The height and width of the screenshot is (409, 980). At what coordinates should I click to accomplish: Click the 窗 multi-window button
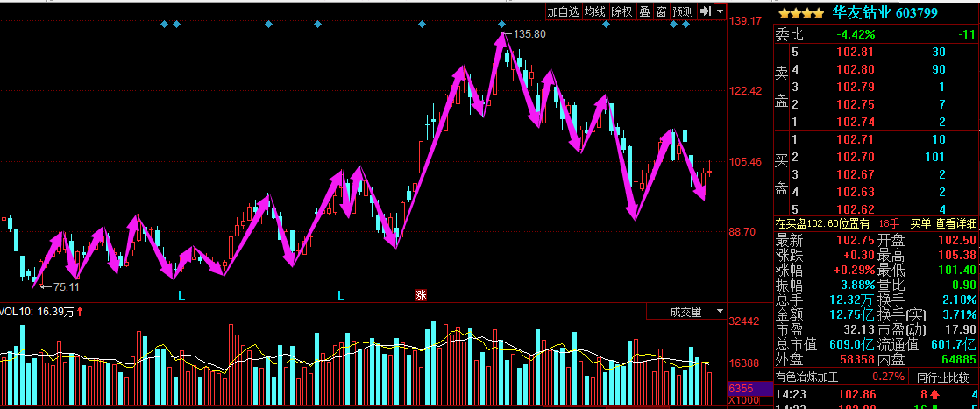tap(661, 11)
